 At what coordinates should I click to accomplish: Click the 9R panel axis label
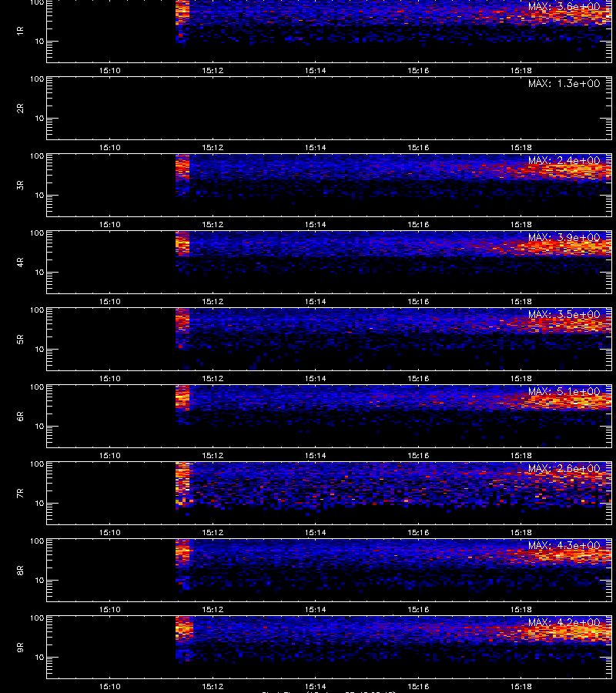coord(20,648)
